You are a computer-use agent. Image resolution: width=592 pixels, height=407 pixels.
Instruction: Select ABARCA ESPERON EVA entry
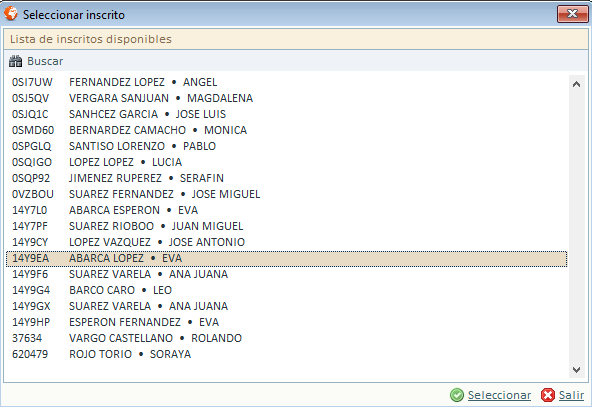pyautogui.click(x=287, y=210)
